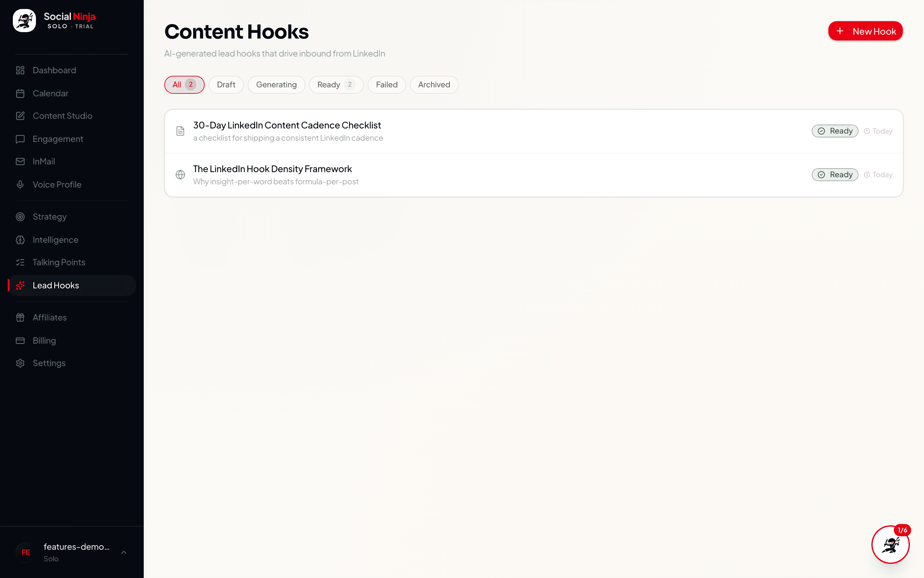This screenshot has height=578, width=924.
Task: Navigate to Calendar page
Action: (72, 93)
